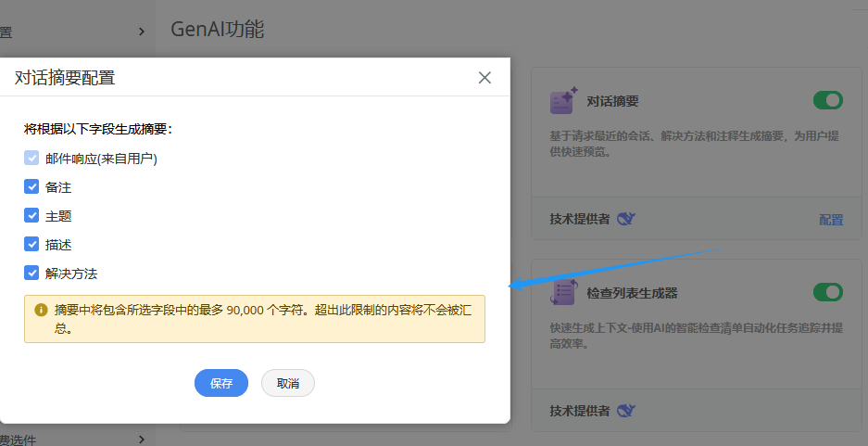Uncheck the 解决方法 checkbox
The width and height of the screenshot is (868, 446).
[31, 274]
